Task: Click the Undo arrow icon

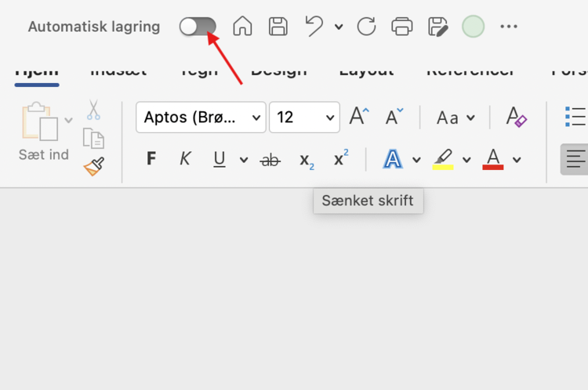Action: (x=314, y=27)
